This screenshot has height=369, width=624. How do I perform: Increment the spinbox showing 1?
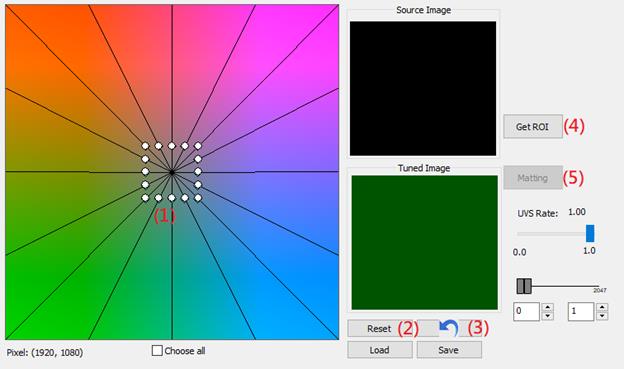[x=603, y=307]
